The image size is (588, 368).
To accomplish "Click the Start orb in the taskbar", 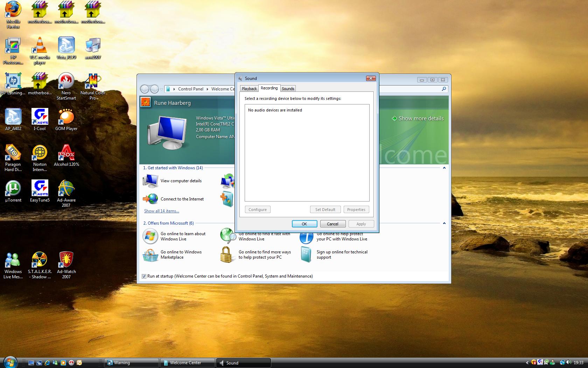I will 10,362.
